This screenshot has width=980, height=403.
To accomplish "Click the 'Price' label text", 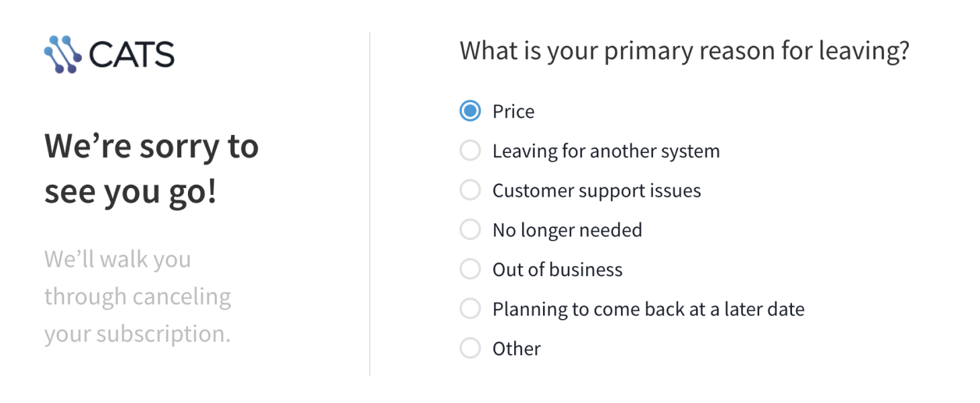I will 513,111.
